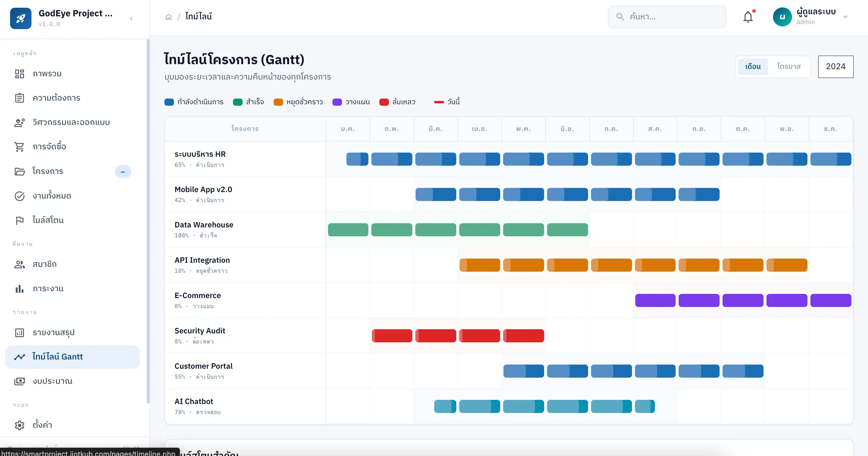Click the sidebar vertical scrollbar
This screenshot has width=868, height=456.
coord(148,221)
